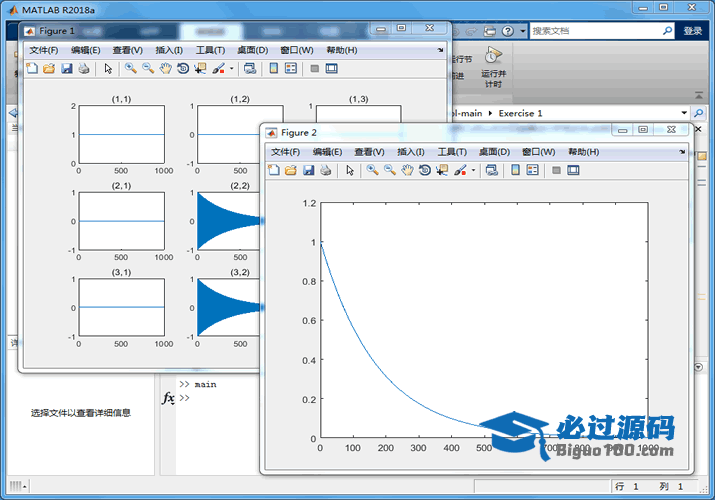Insert Legend icon in Figure 2 toolbar
The width and height of the screenshot is (715, 500).
click(533, 170)
